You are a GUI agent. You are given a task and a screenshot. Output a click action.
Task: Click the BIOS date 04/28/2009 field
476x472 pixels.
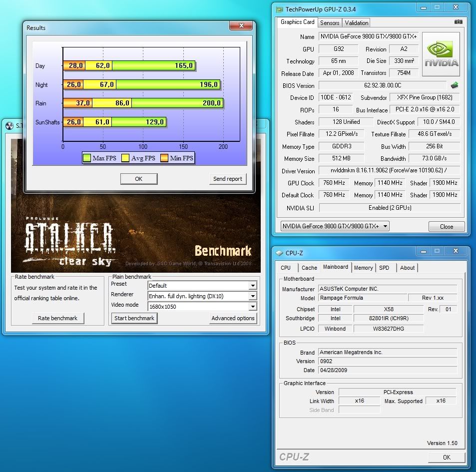[388, 370]
